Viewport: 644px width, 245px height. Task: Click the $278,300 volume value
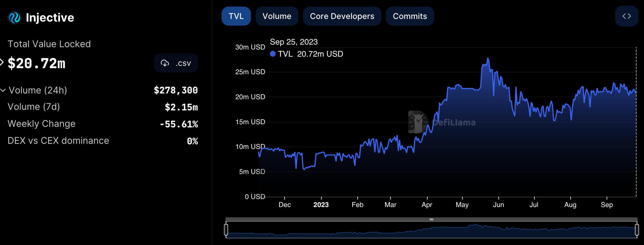[176, 90]
